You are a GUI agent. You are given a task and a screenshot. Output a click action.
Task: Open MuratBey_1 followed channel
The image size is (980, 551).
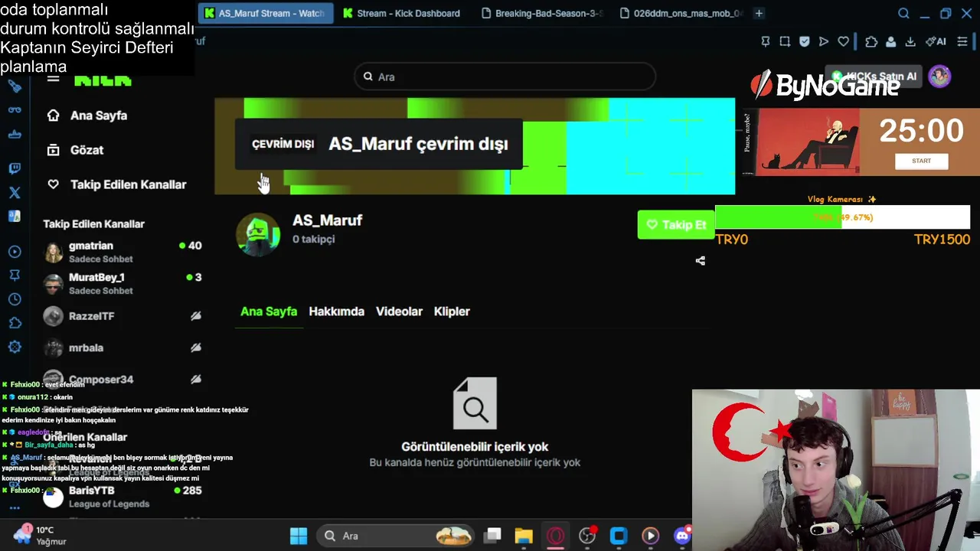[x=122, y=283]
